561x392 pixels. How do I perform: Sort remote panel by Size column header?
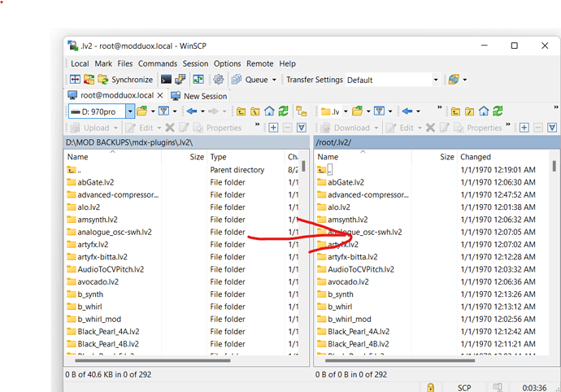click(x=434, y=157)
